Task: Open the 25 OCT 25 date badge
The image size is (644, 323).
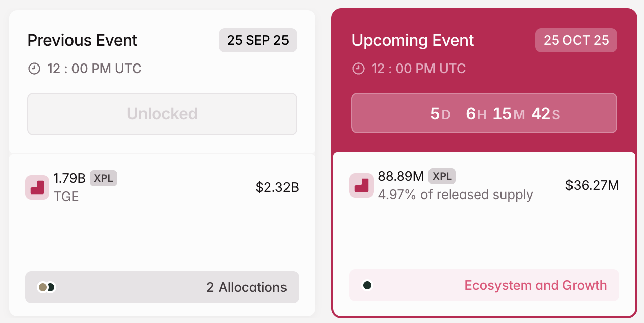Action: 576,40
